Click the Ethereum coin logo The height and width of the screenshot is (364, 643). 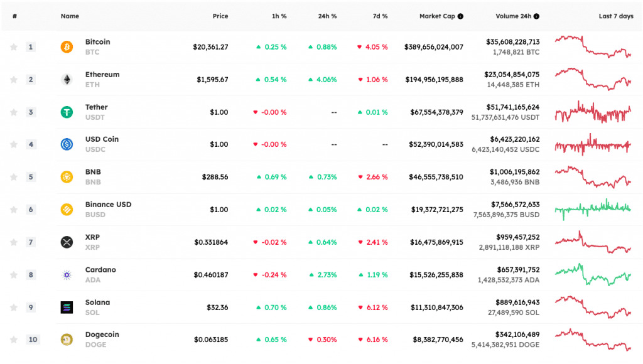67,80
